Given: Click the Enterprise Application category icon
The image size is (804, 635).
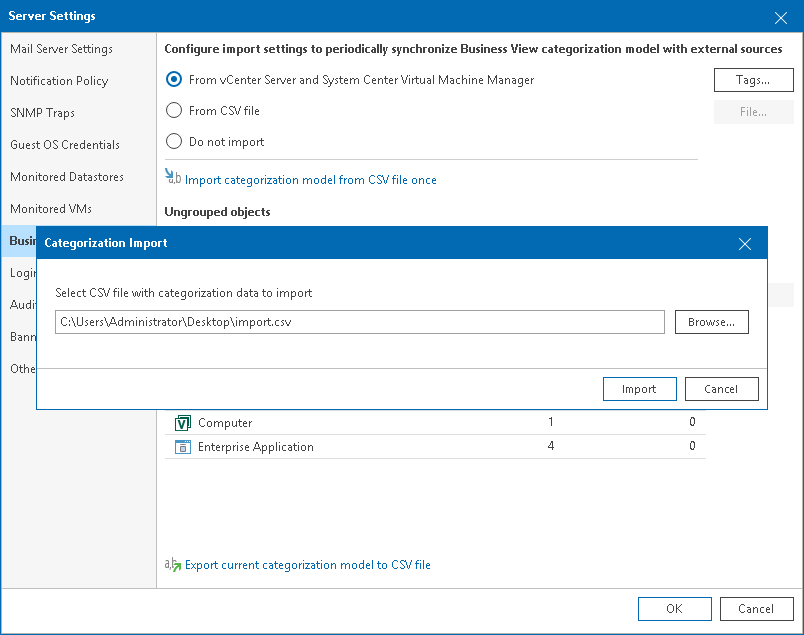Looking at the screenshot, I should coord(182,448).
